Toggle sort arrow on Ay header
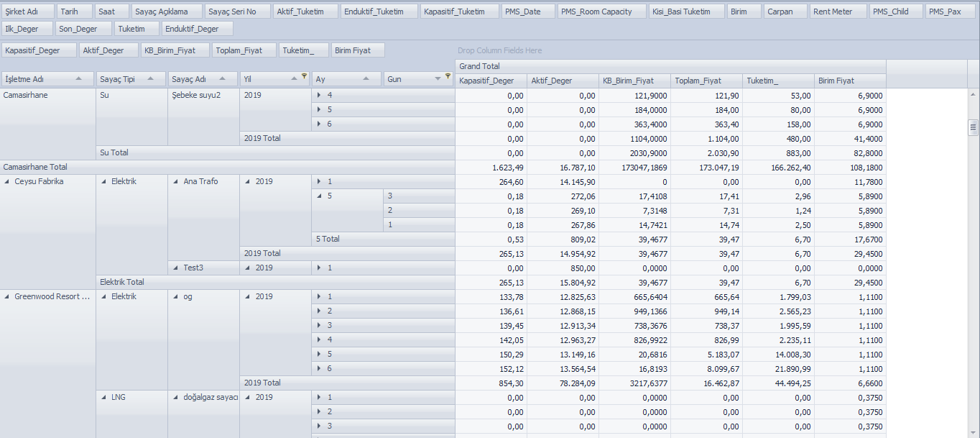 [x=366, y=78]
